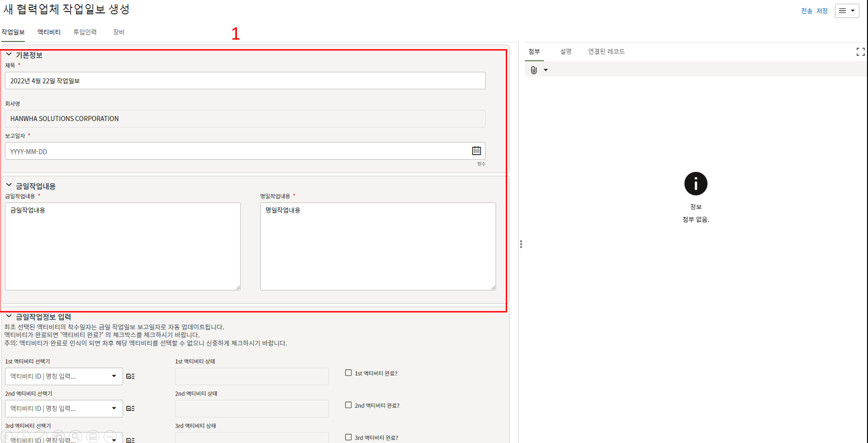Switch to the 액티비티 tab
868x443 pixels.
[x=49, y=32]
